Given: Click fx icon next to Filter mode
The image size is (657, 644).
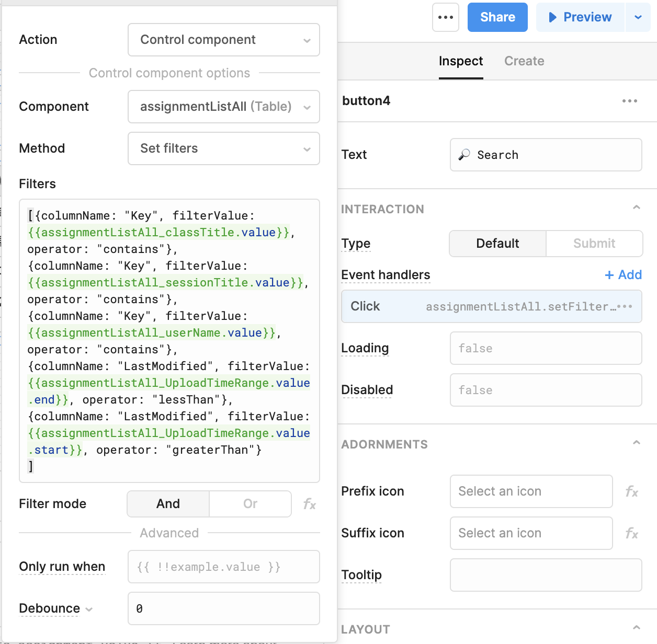Looking at the screenshot, I should point(310,504).
